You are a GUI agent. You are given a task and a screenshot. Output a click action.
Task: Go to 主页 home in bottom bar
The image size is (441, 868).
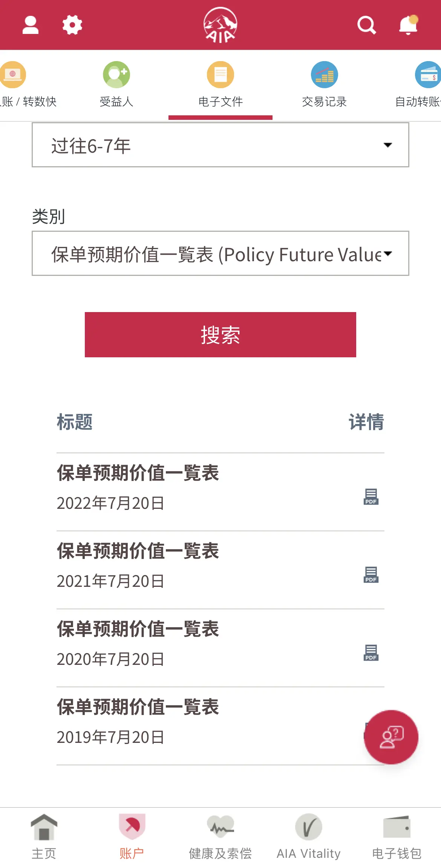point(44,837)
